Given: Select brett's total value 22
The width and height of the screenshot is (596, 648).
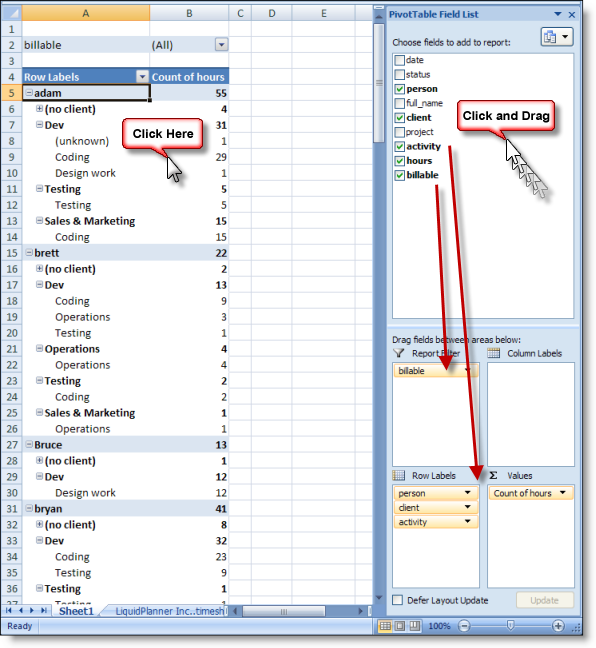Looking at the screenshot, I should point(189,253).
